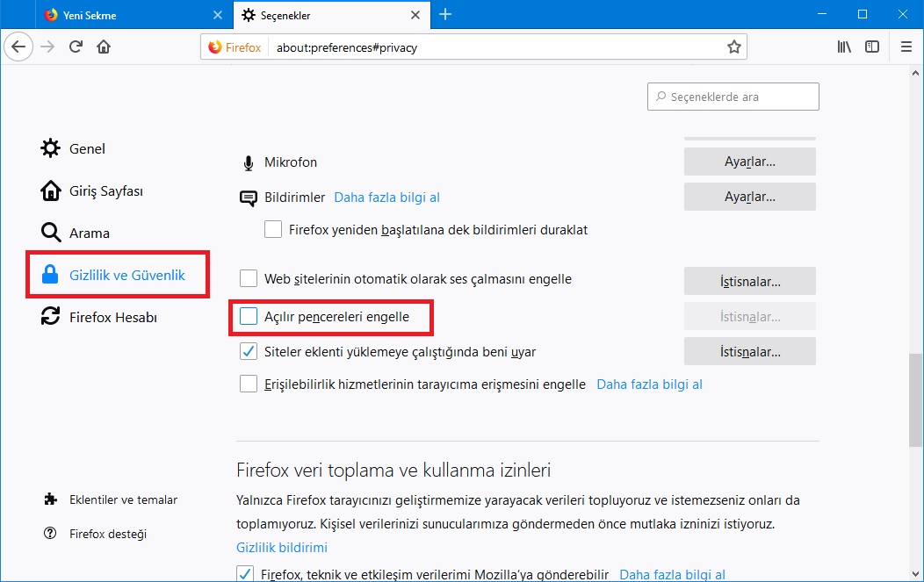Screen dimensions: 924x582
Task: Open Daha fazla bilgi al for Mozilla data
Action: coord(673,574)
